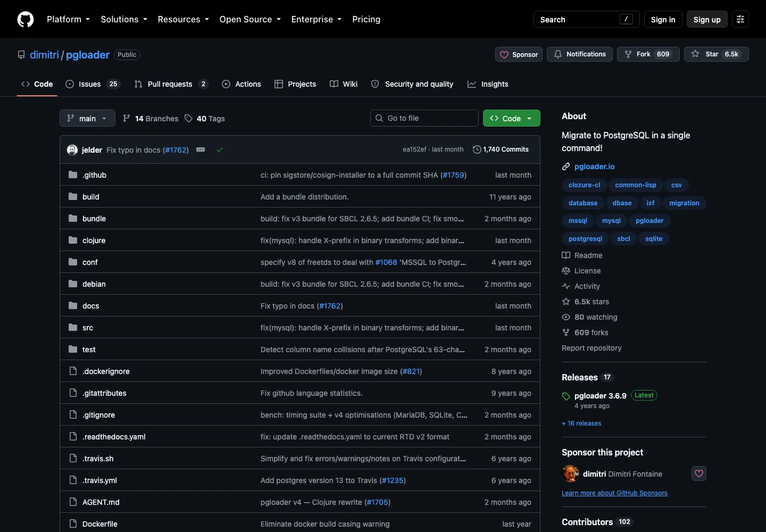This screenshot has height=532, width=766.
Task: Click the Notifications button
Action: pos(580,54)
